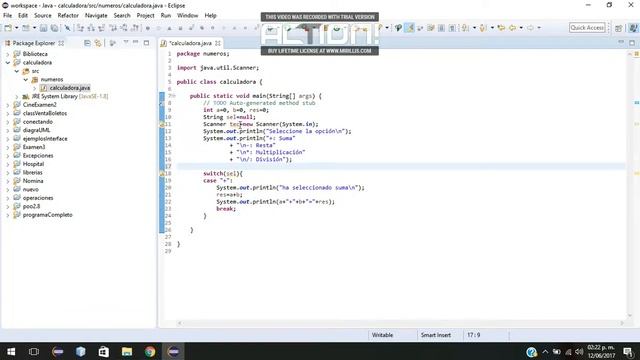Open Task View on the taskbar
Image resolution: width=640 pixels, height=360 pixels.
pos(34,351)
